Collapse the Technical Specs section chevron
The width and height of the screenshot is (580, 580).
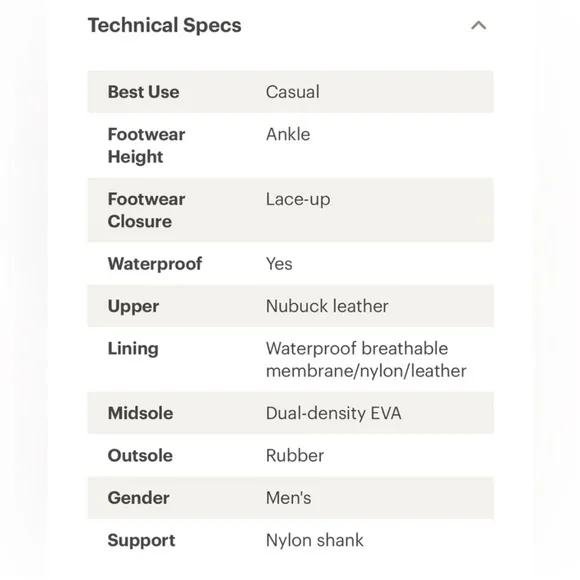(478, 26)
